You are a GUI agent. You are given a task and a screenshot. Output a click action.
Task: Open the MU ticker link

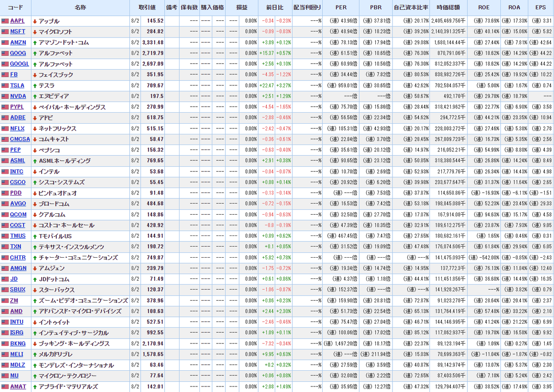[14, 376]
